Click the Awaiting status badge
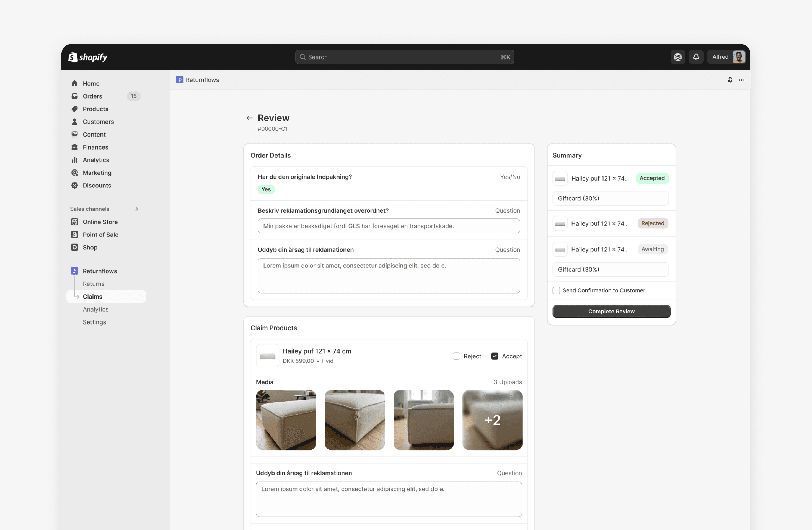812x530 pixels. click(653, 249)
